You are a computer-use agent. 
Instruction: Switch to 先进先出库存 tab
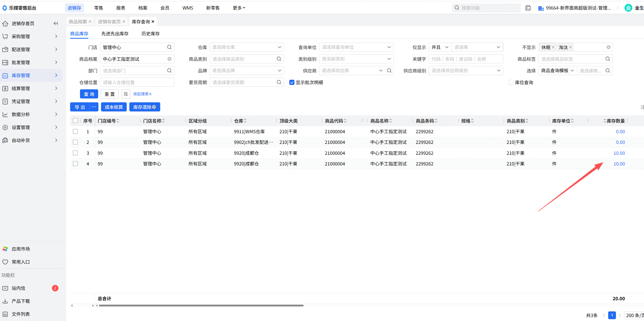(x=115, y=34)
